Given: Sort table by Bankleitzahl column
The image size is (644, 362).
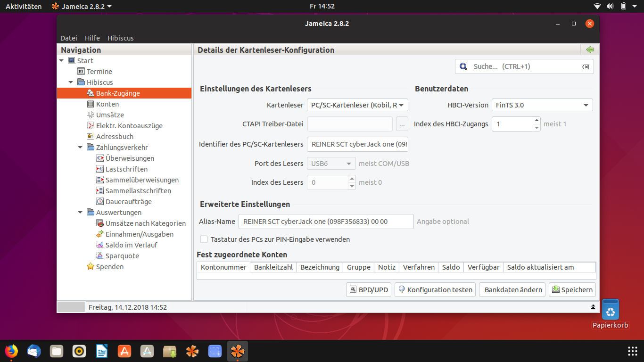Looking at the screenshot, I should [x=273, y=267].
